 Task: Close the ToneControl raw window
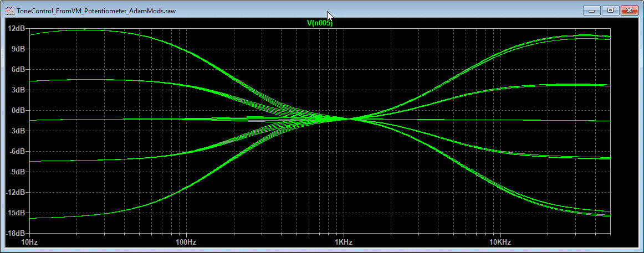point(629,11)
